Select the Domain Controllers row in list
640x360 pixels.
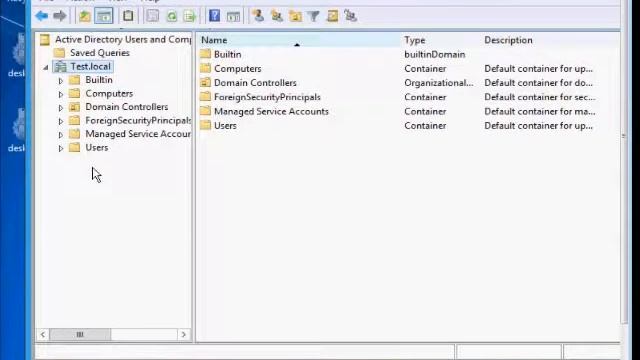click(x=255, y=83)
